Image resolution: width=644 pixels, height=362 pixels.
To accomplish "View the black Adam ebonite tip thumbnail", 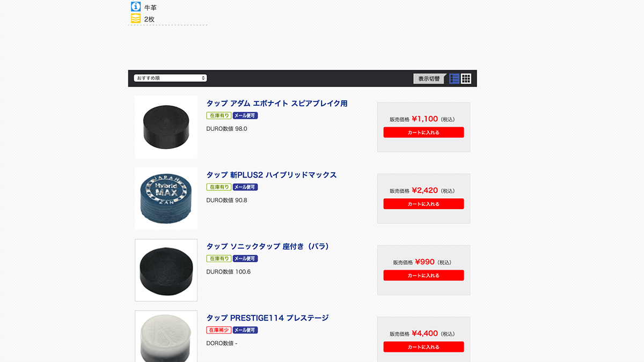I will coord(166,127).
